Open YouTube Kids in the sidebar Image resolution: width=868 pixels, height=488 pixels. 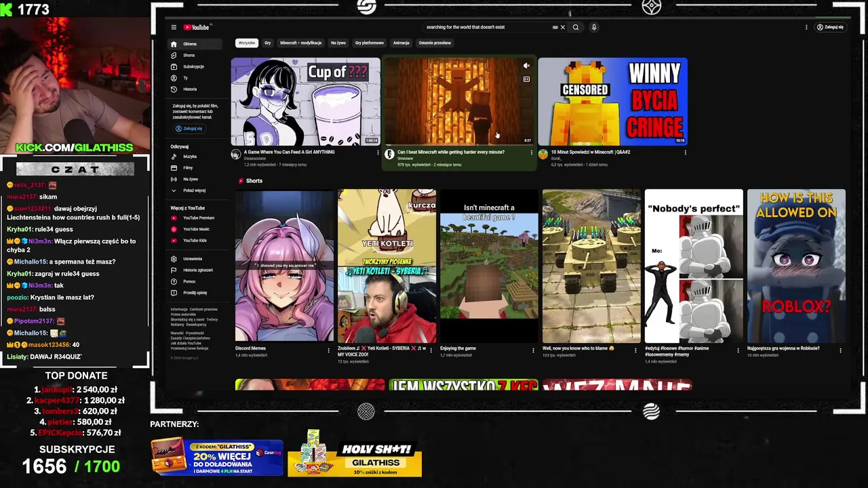tap(195, 241)
